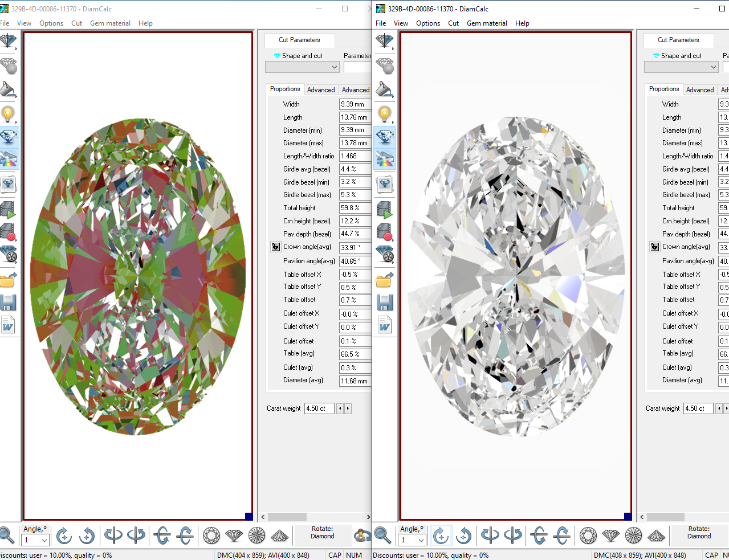The width and height of the screenshot is (729, 560).
Task: Click Table (avg) value field, left window
Action: 355,354
